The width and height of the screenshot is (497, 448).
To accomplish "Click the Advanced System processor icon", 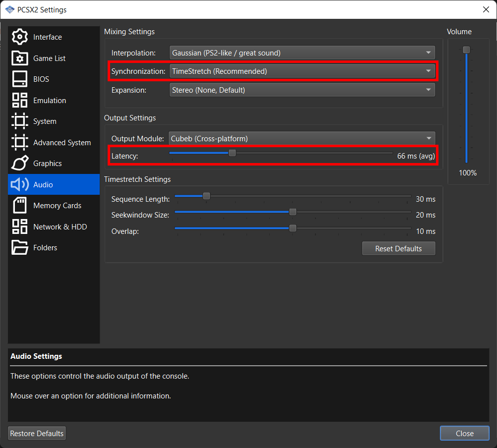I will tap(20, 142).
